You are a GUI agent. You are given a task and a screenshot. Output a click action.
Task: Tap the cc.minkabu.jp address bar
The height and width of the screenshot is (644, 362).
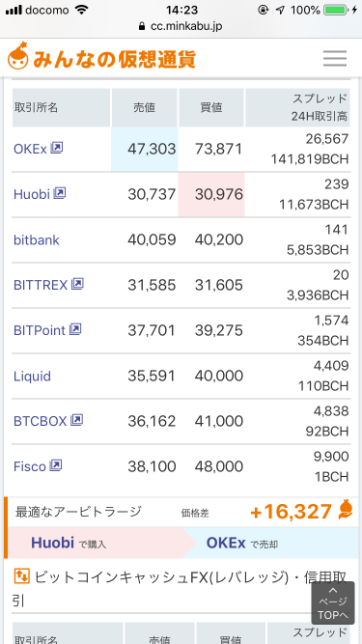tap(181, 26)
